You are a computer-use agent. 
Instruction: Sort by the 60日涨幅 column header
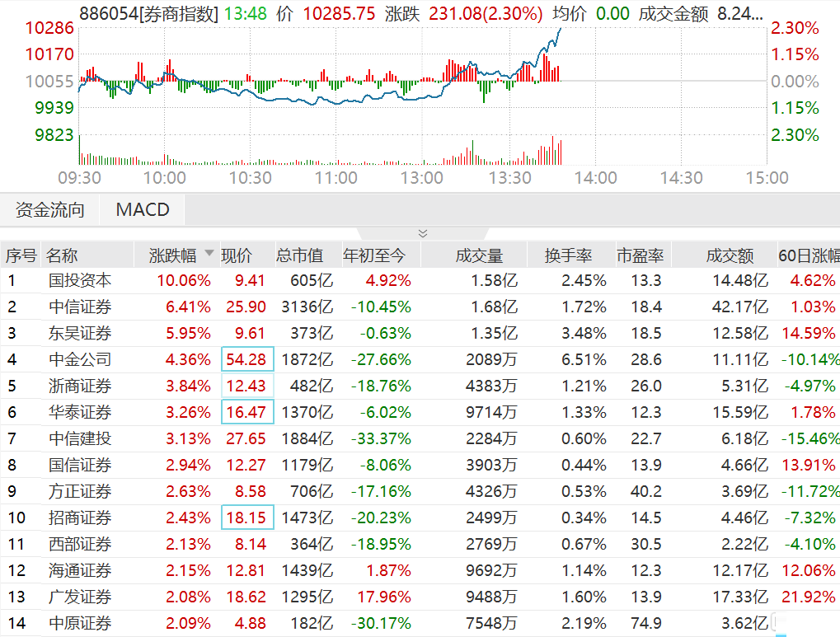pyautogui.click(x=809, y=255)
